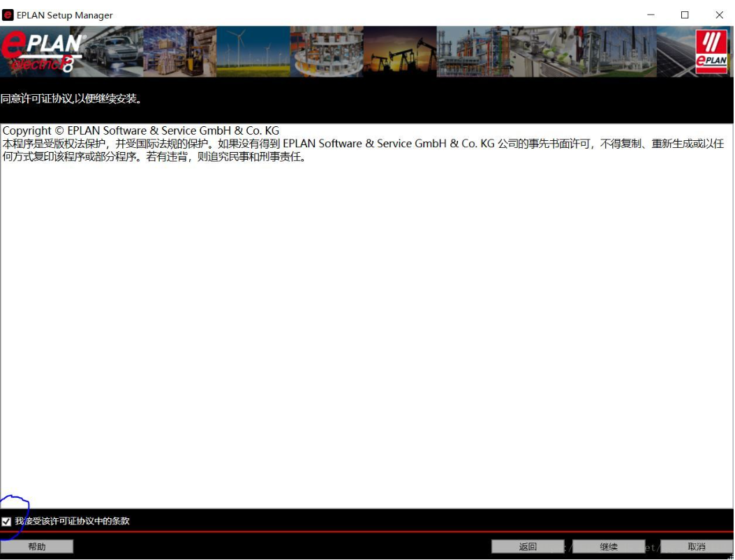Click the 继续 continue button
The image size is (735, 560).
coord(609,547)
